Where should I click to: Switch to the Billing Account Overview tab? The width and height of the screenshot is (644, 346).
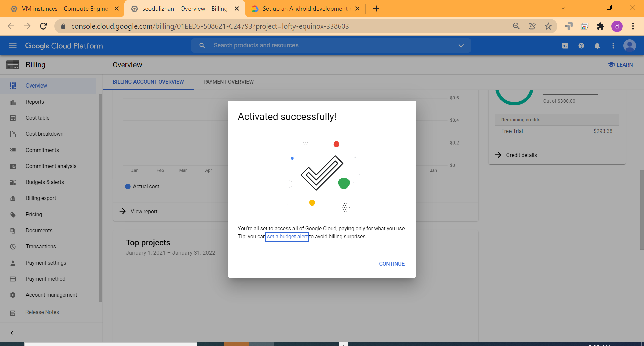148,82
